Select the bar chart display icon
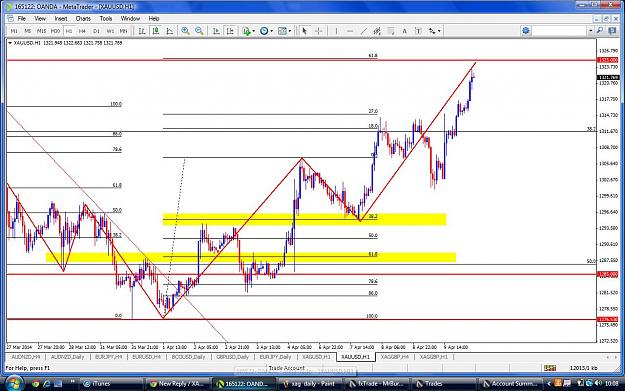625x391 pixels. click(x=142, y=31)
